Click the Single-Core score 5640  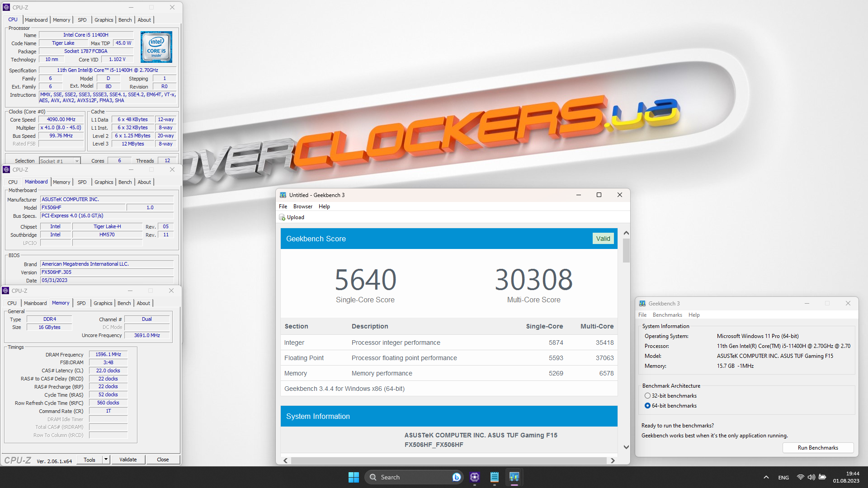pos(365,280)
